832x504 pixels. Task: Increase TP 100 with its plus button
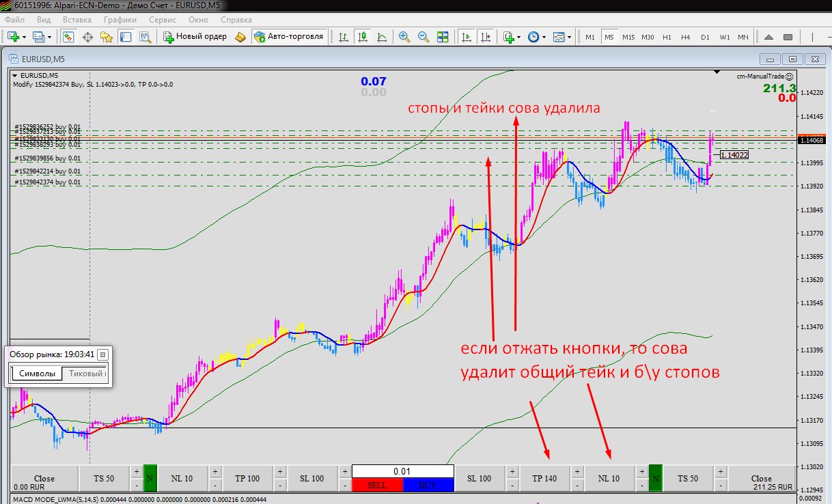tap(279, 472)
